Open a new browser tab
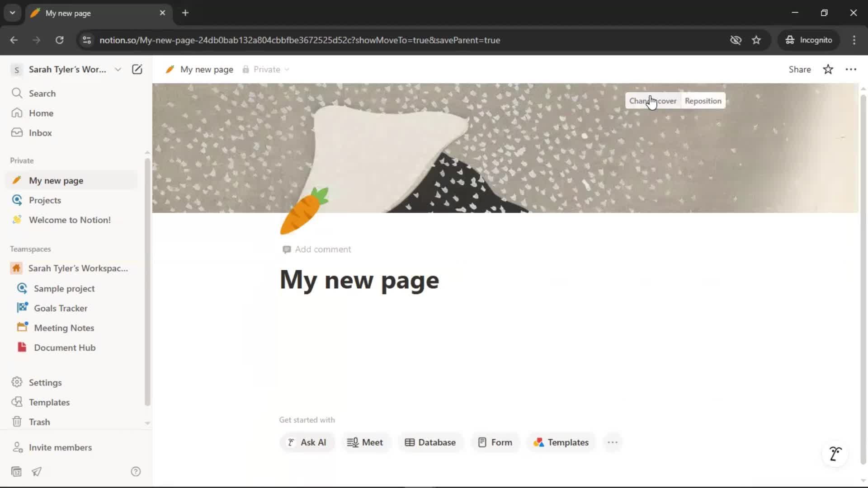868x488 pixels. tap(185, 13)
